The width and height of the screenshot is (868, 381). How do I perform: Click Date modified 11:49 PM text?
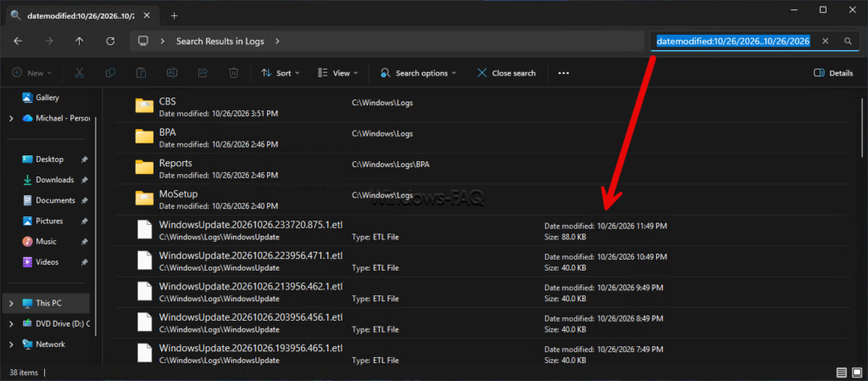605,226
